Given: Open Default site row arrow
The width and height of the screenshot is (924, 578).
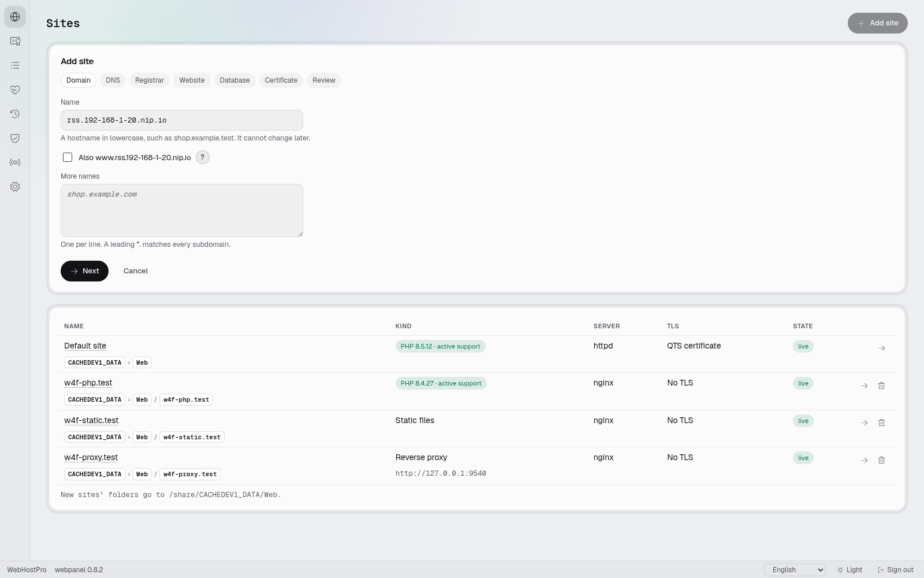Looking at the screenshot, I should 881,348.
